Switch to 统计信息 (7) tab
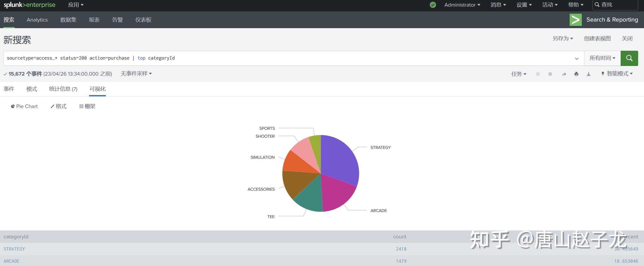 63,89
